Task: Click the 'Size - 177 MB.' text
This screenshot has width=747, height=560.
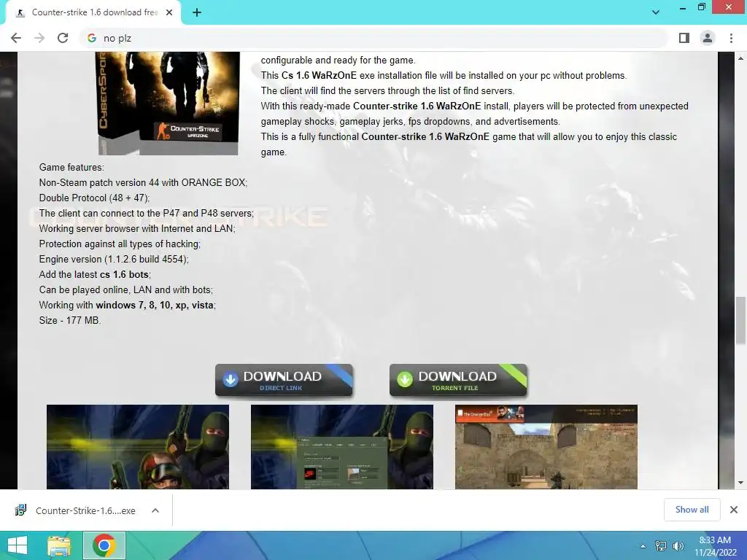Action: click(x=70, y=321)
